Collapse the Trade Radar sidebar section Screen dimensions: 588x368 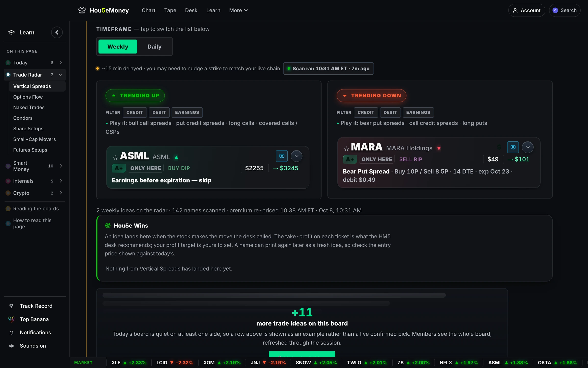pyautogui.click(x=61, y=75)
